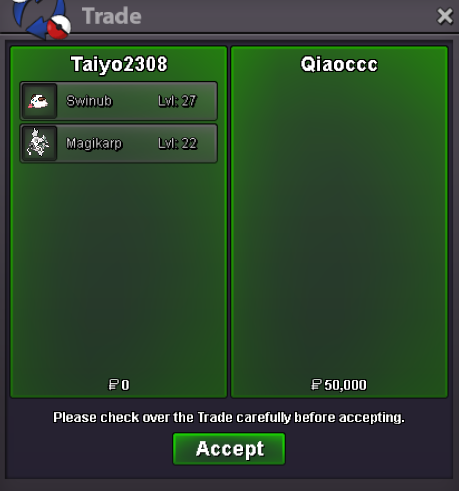459x491 pixels.
Task: Click the dark footer area beside the Accept button
Action: point(367,450)
